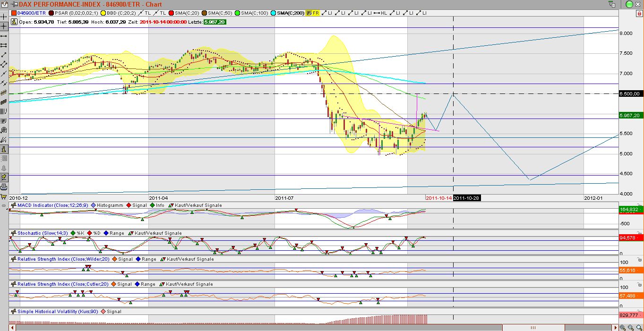Screen dimensions: 644x331
Task: Click the green status circle in title bar
Action: pyautogui.click(x=629, y=4)
